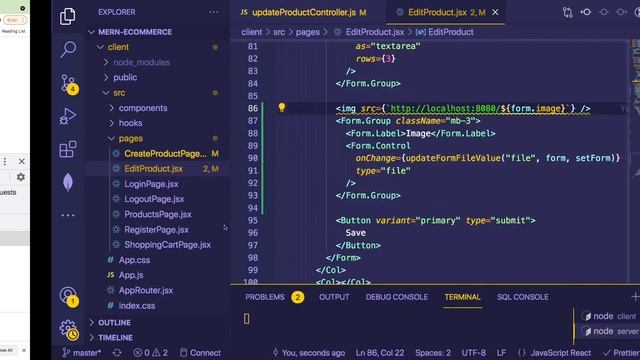The image size is (640, 360).
Task: Change encoding via UTF-8 status item
Action: (473, 353)
